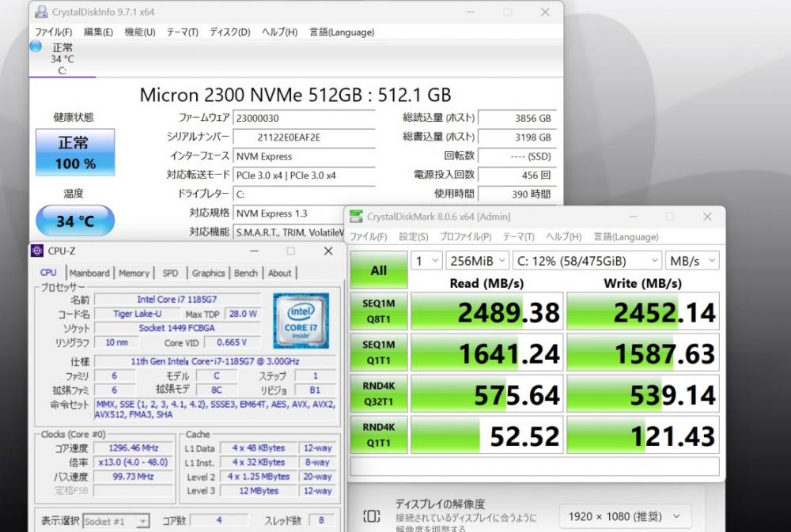
Task: Select power on hours 390 時間
Action: coord(517,194)
